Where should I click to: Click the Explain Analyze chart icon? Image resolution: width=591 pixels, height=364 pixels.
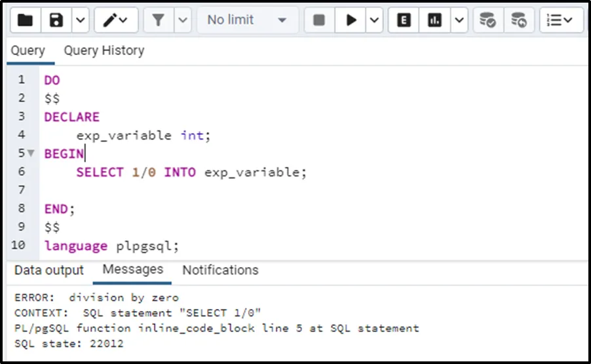click(x=434, y=20)
